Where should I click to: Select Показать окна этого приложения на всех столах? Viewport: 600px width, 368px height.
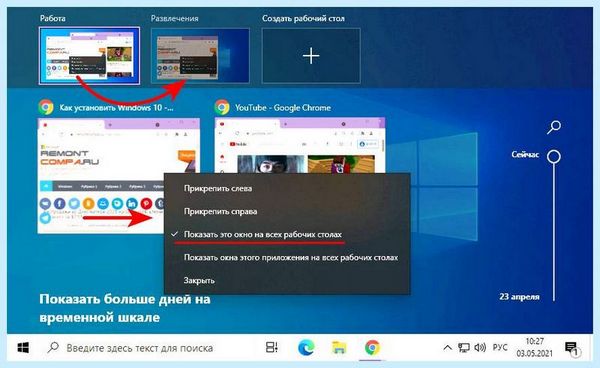291,257
